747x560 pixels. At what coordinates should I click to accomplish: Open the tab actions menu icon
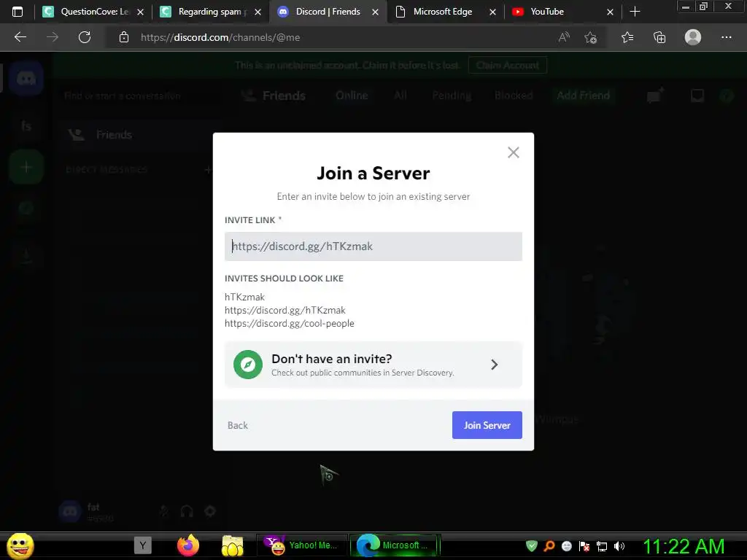pos(18,12)
